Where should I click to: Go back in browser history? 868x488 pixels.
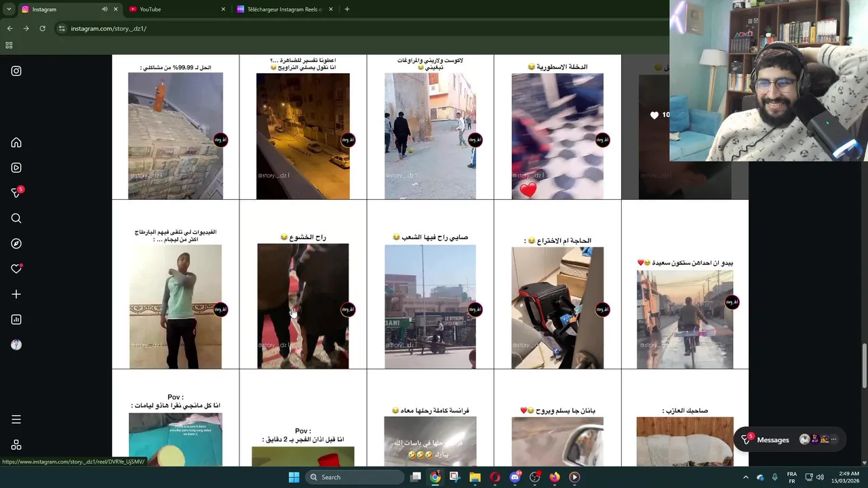pyautogui.click(x=9, y=28)
